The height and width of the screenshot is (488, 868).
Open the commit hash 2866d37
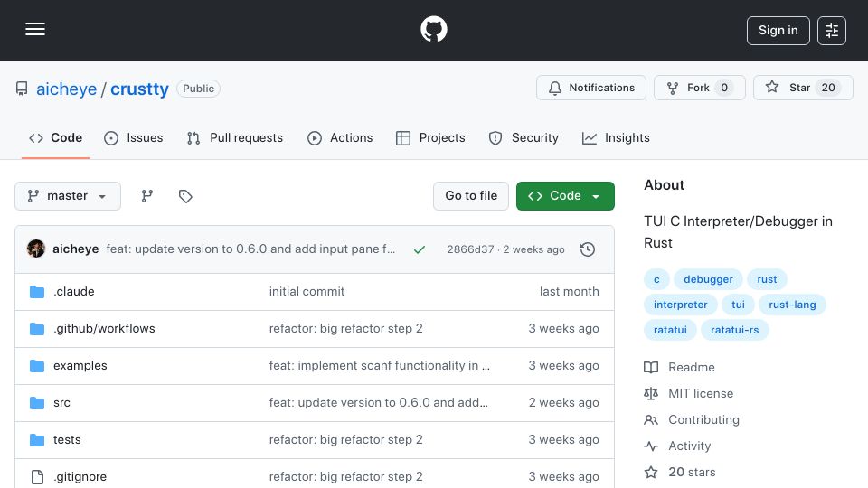point(470,249)
